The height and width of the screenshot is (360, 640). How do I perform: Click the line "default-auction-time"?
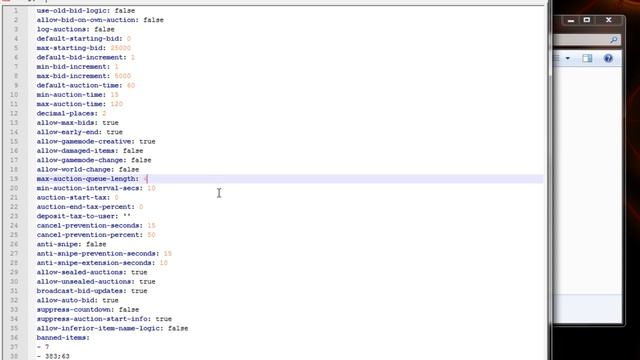(x=86, y=86)
